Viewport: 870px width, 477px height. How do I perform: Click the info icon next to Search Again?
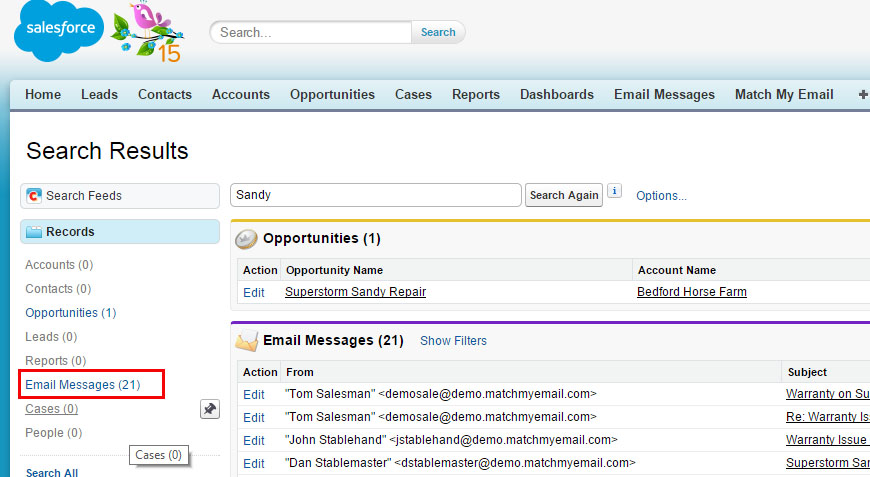pos(615,192)
